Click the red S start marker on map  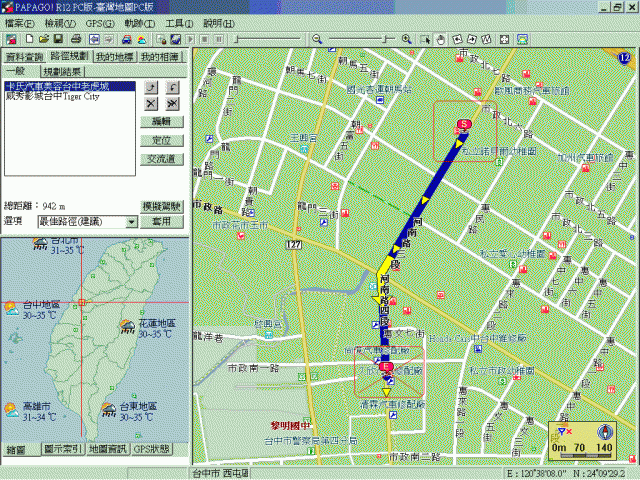click(x=464, y=124)
